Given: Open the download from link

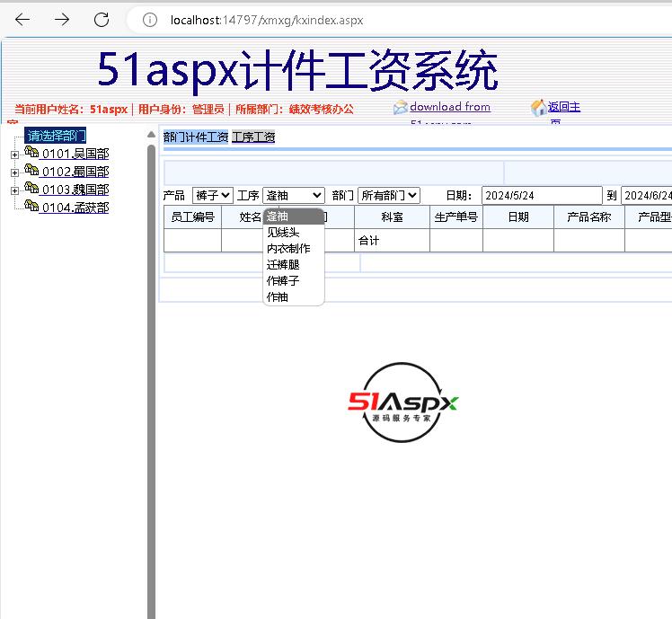Looking at the screenshot, I should coord(450,107).
